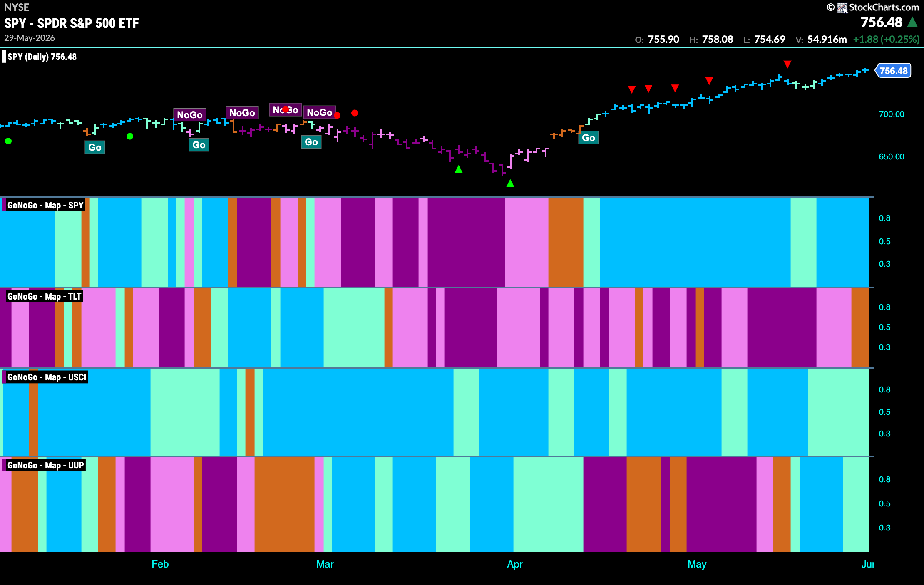
Task: Click the volume value 54.916m
Action: (827, 40)
